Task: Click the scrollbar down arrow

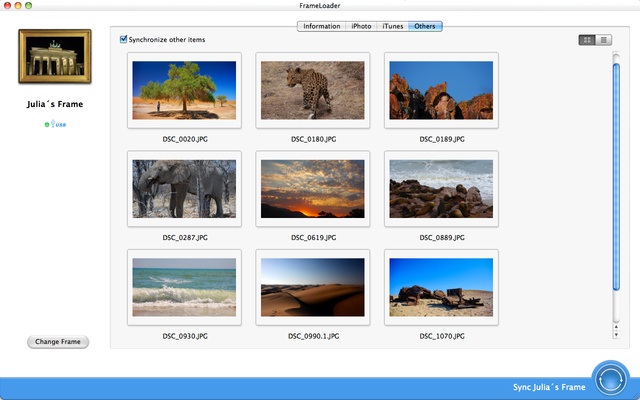Action: pyautogui.click(x=616, y=335)
